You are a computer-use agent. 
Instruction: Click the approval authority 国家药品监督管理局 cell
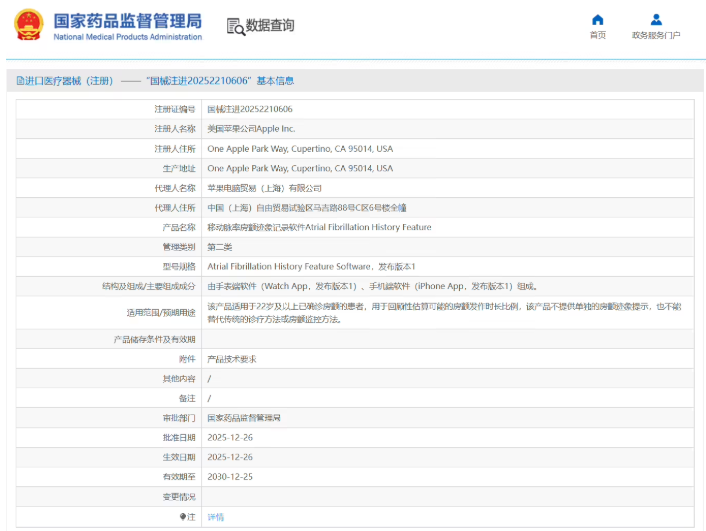click(x=244, y=418)
